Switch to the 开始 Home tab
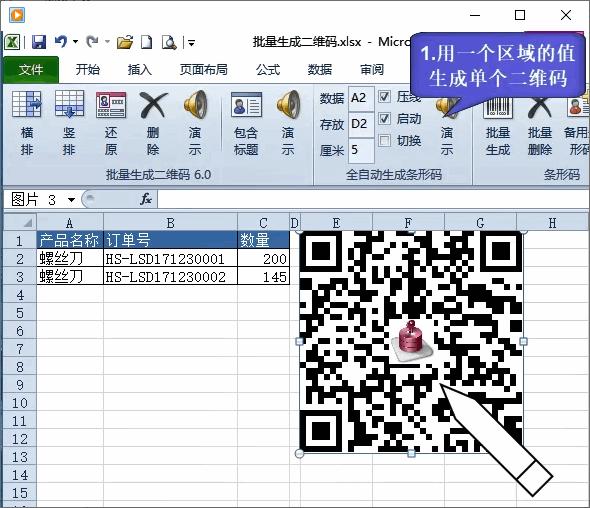 88,70
